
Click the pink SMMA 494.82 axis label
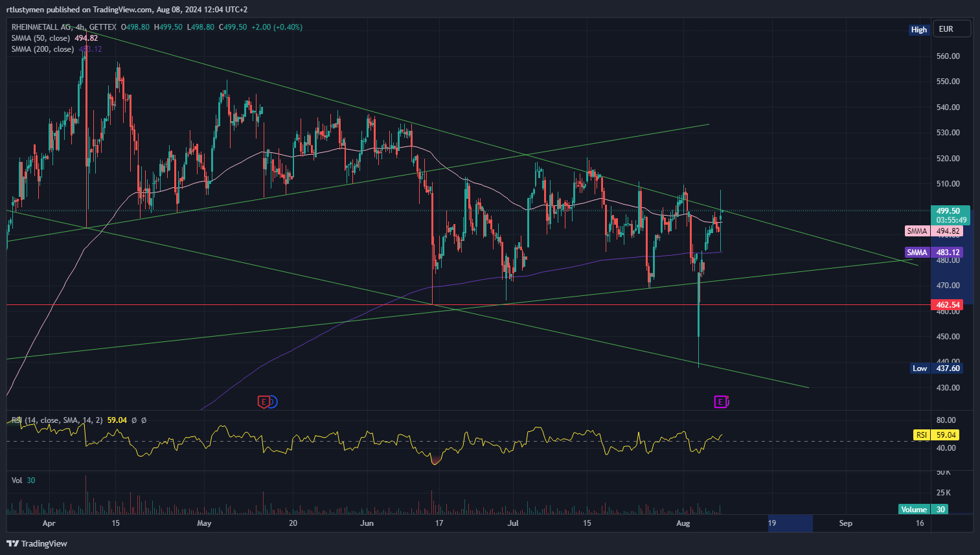pos(933,231)
